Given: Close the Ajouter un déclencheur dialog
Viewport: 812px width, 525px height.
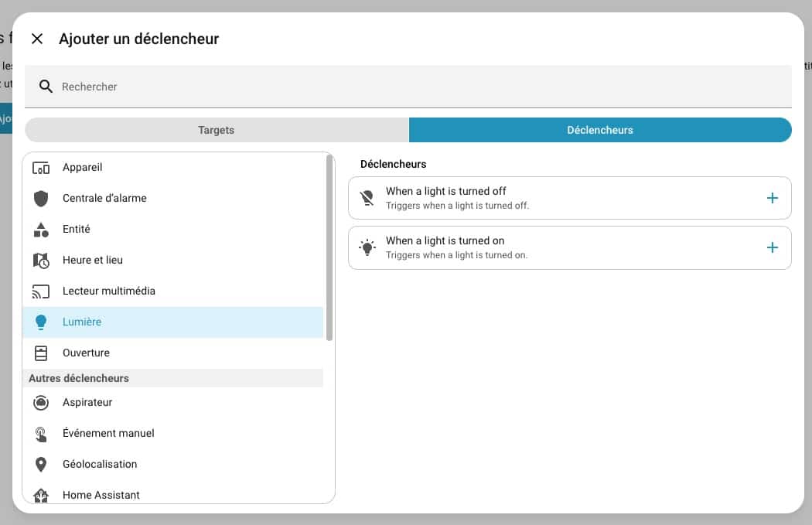Looking at the screenshot, I should [37, 39].
